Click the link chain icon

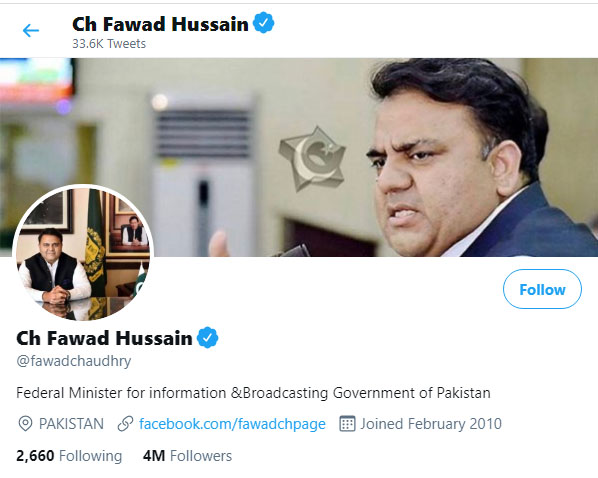pyautogui.click(x=125, y=424)
